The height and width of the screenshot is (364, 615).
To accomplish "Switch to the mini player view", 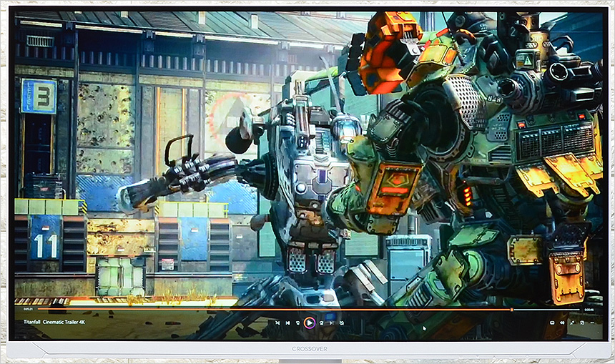I will click(x=582, y=323).
